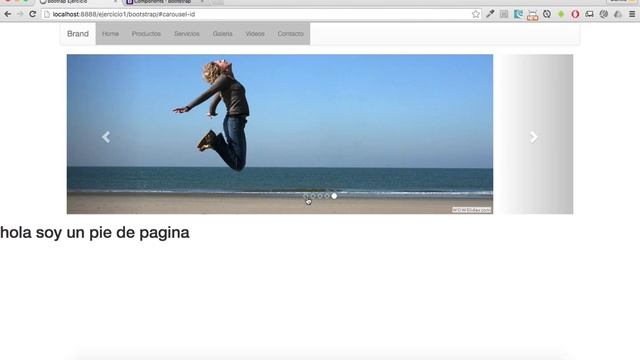Open the Servicios navbar item
The image size is (640, 360).
[x=187, y=33]
